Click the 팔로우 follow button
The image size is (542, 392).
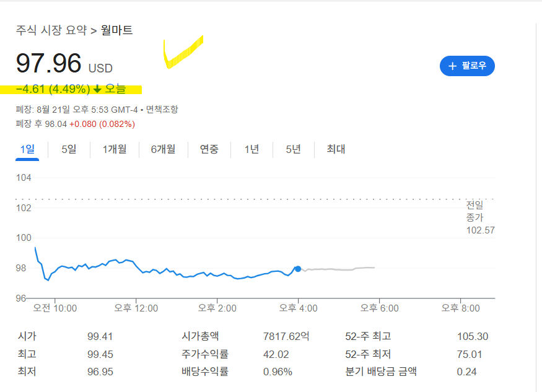coord(467,66)
